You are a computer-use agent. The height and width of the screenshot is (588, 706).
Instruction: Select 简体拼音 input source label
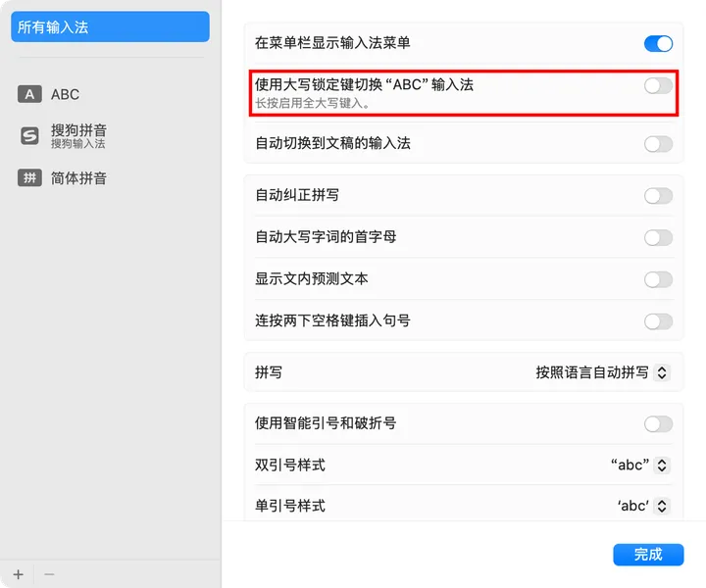point(78,178)
